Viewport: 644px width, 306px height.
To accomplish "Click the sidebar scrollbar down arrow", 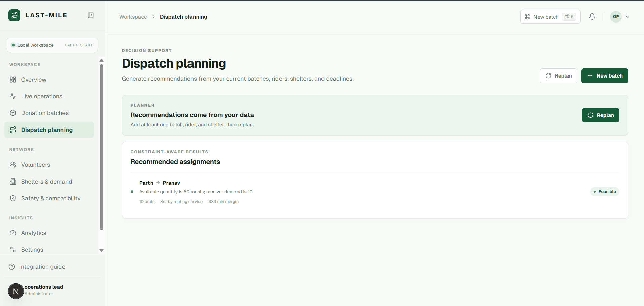I will (101, 250).
